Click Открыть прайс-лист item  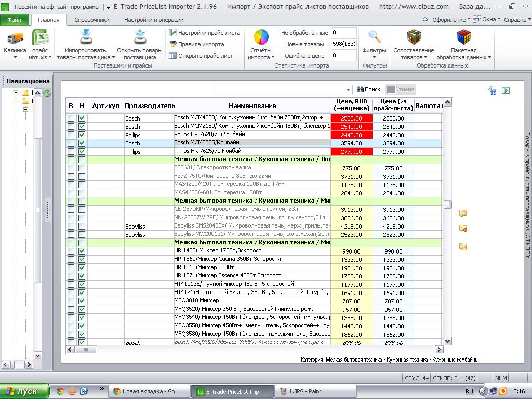pyautogui.click(x=201, y=56)
